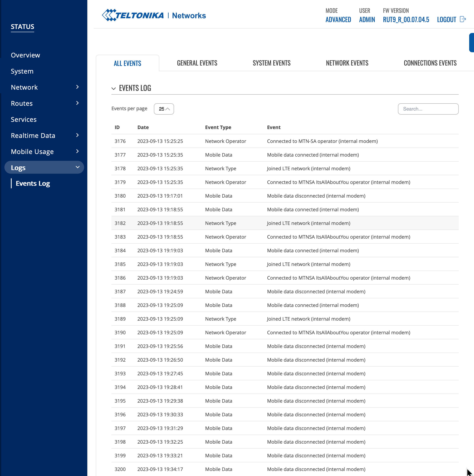Select event ID 3192
Screen dimensions: 474x476
(120, 360)
